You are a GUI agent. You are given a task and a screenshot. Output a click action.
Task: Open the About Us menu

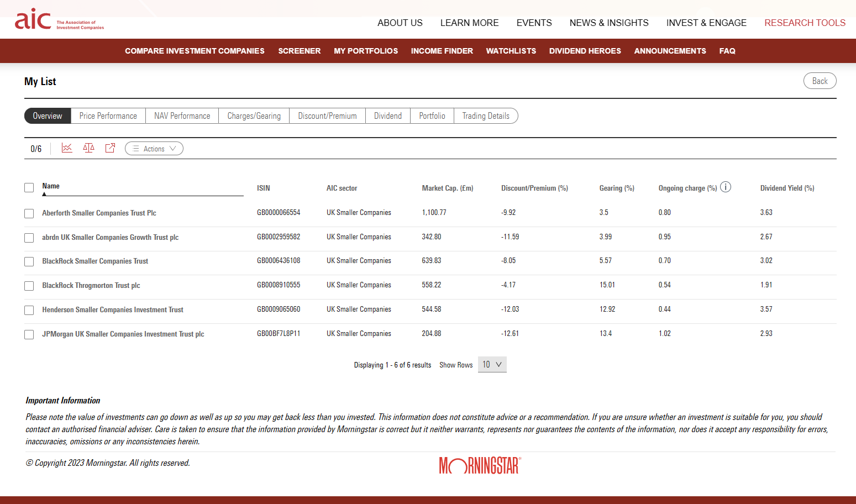pyautogui.click(x=400, y=23)
